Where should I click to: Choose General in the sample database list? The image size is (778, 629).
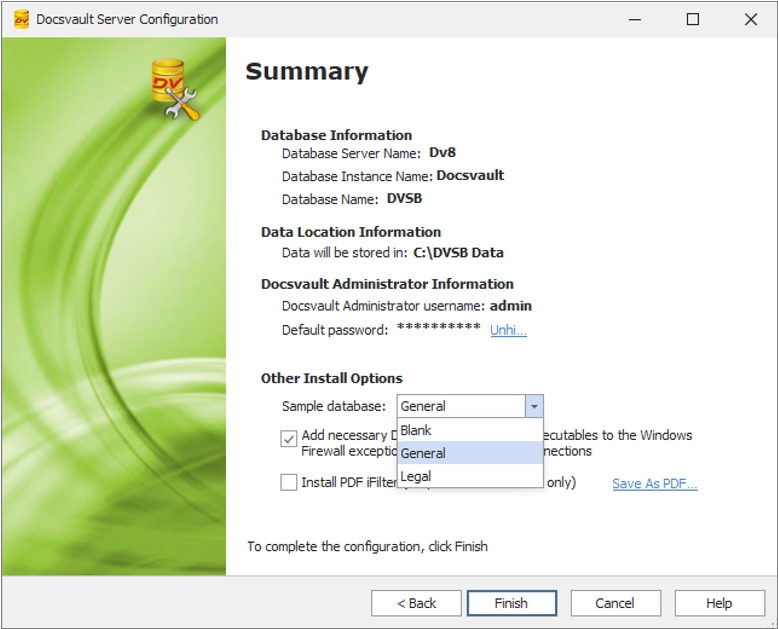coord(470,453)
